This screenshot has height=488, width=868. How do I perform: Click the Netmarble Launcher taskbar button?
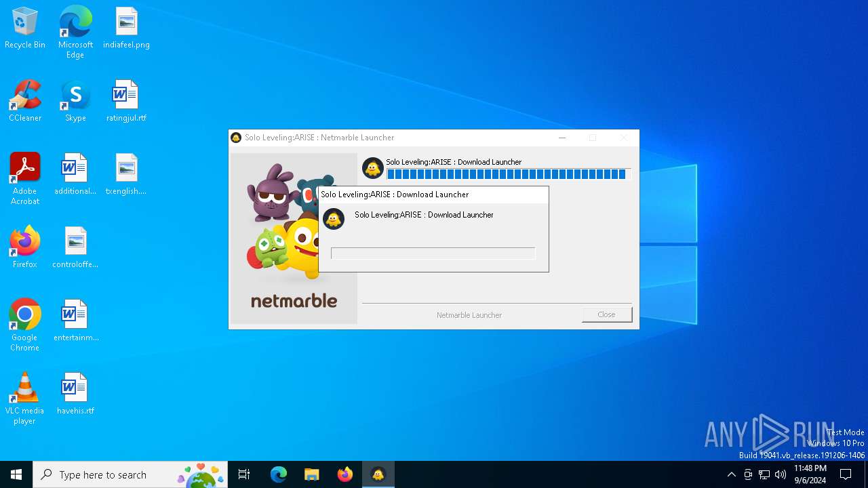[378, 474]
